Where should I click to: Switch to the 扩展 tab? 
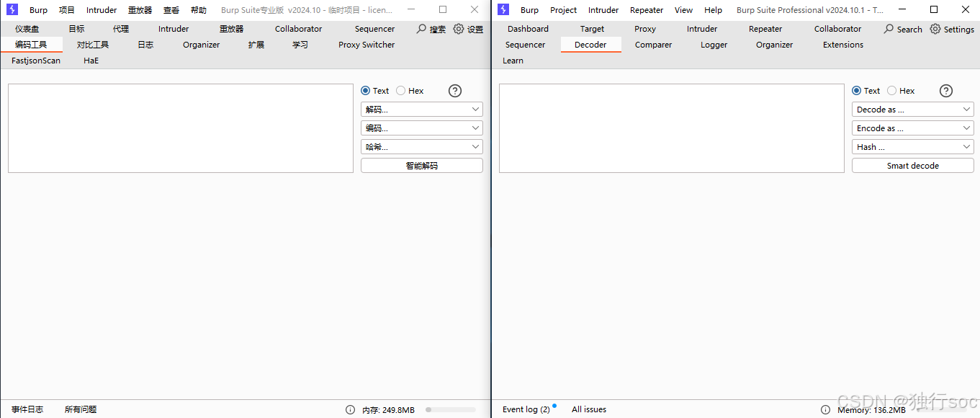(256, 45)
